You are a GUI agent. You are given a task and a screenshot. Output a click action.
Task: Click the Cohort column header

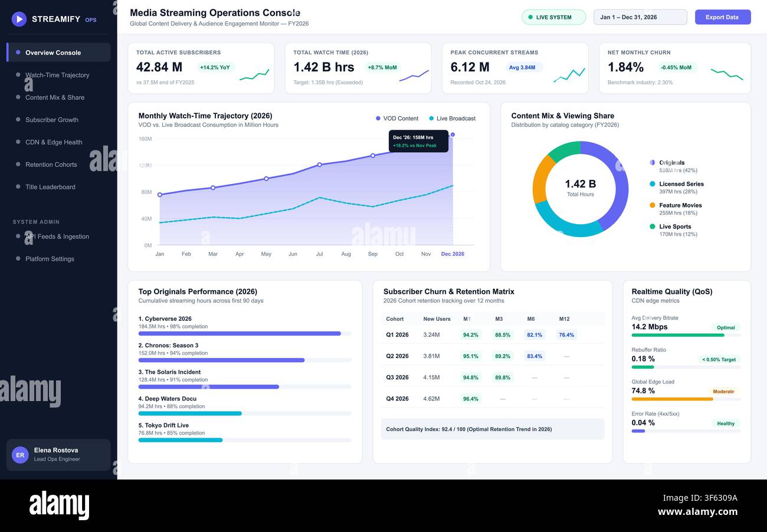coord(395,319)
